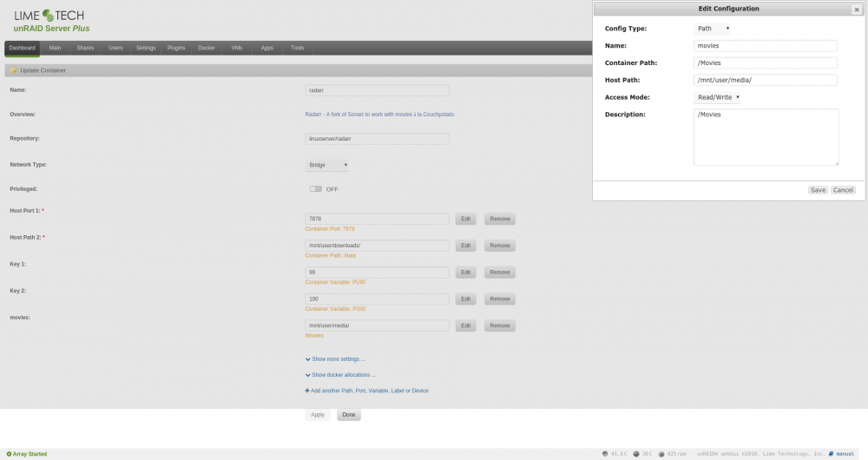
Task: Click the Key 2 field with 100
Action: click(377, 299)
